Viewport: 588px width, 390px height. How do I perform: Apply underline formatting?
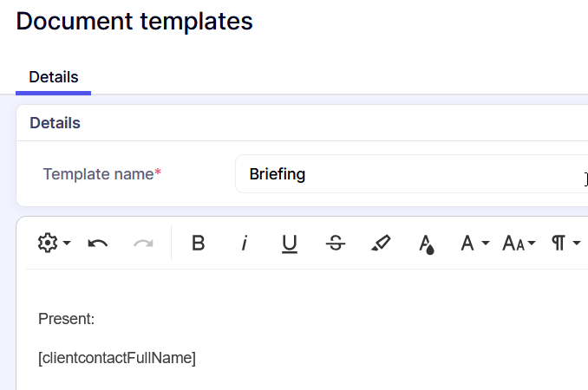point(290,244)
